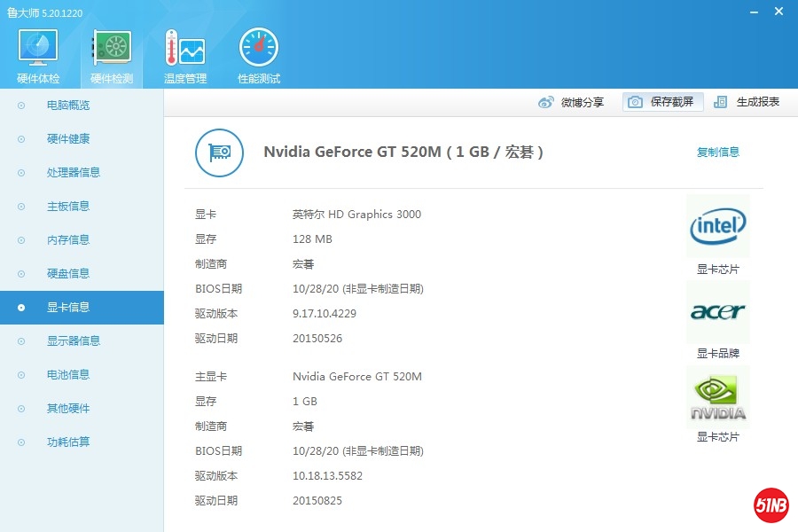Open 功耗估算 in the sidebar
798x532 pixels.
pos(68,442)
